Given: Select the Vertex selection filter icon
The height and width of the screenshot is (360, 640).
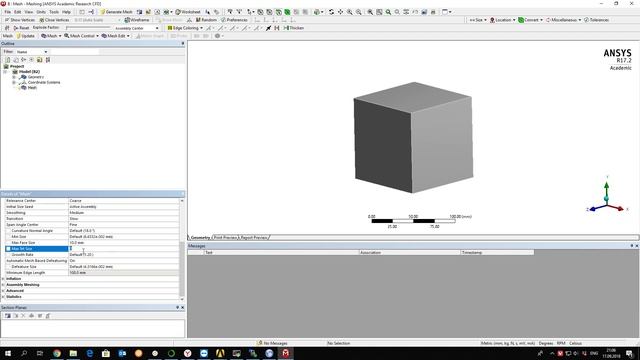Looking at the screenshot, I should (260, 12).
